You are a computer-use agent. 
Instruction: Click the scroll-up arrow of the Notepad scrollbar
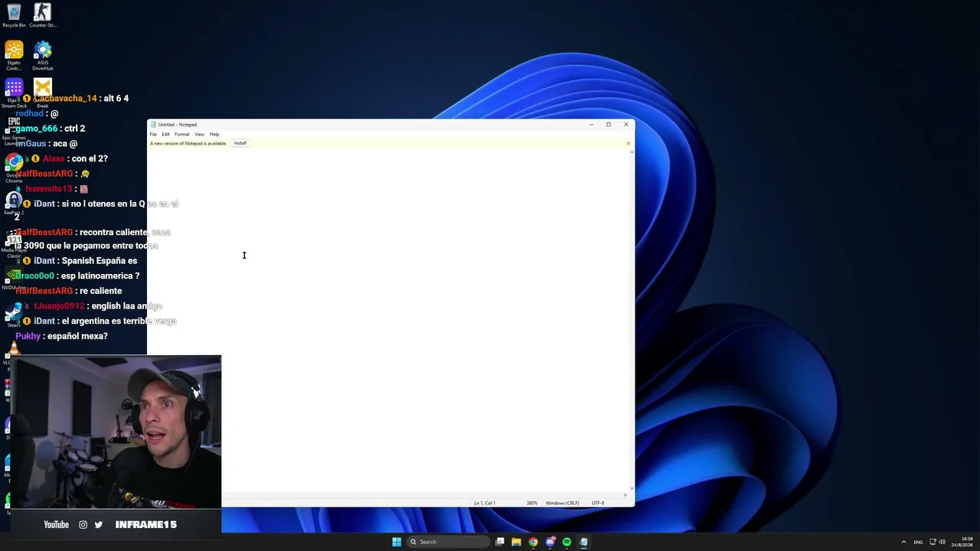pos(632,152)
